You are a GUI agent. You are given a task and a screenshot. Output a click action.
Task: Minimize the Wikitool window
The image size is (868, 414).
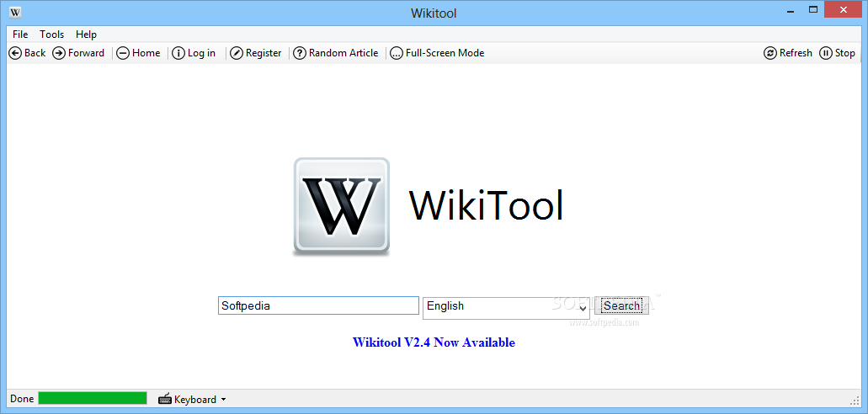click(790, 11)
